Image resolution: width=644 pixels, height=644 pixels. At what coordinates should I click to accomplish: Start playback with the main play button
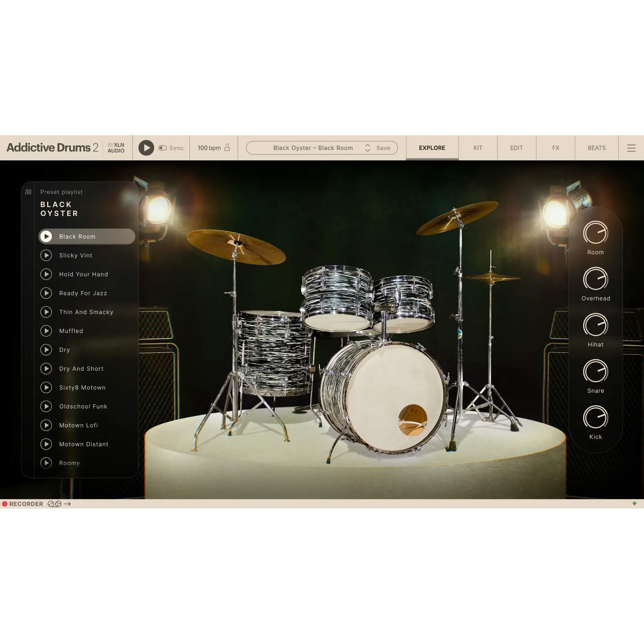[146, 148]
